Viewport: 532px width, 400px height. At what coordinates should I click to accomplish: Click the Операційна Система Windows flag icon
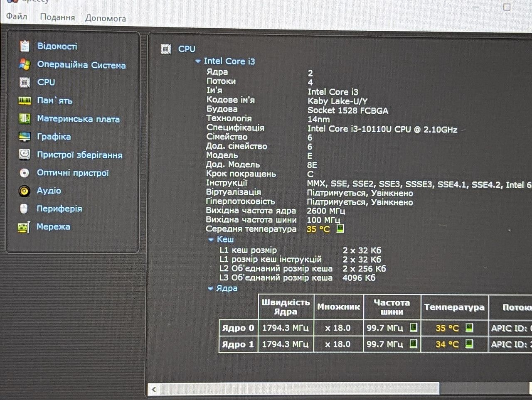tap(25, 64)
